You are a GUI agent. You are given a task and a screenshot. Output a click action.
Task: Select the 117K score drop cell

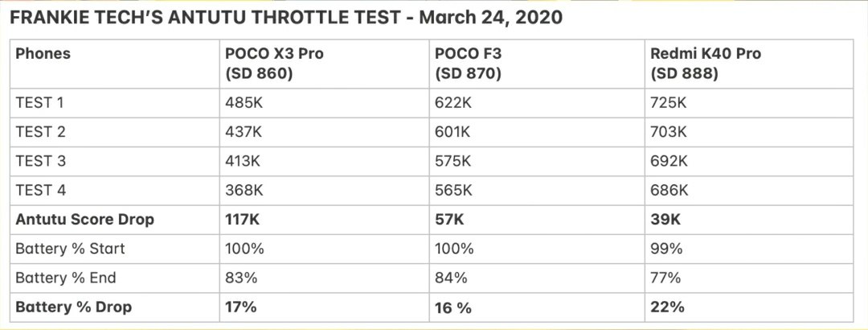point(325,220)
